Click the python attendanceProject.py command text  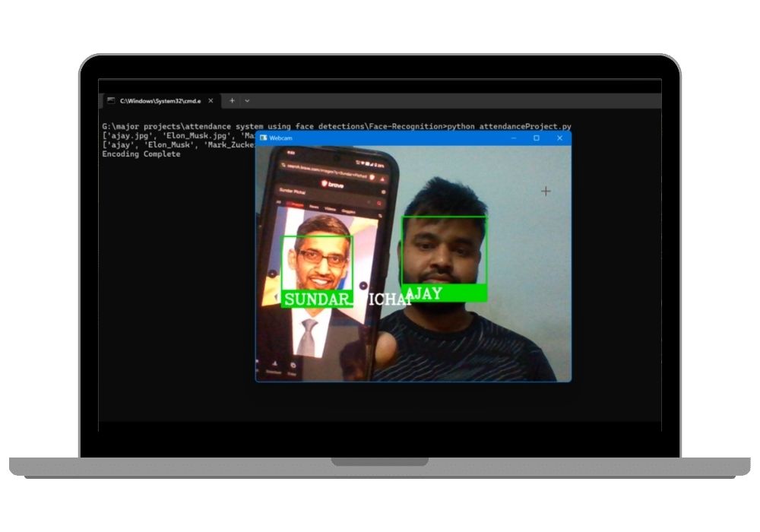pyautogui.click(x=509, y=126)
